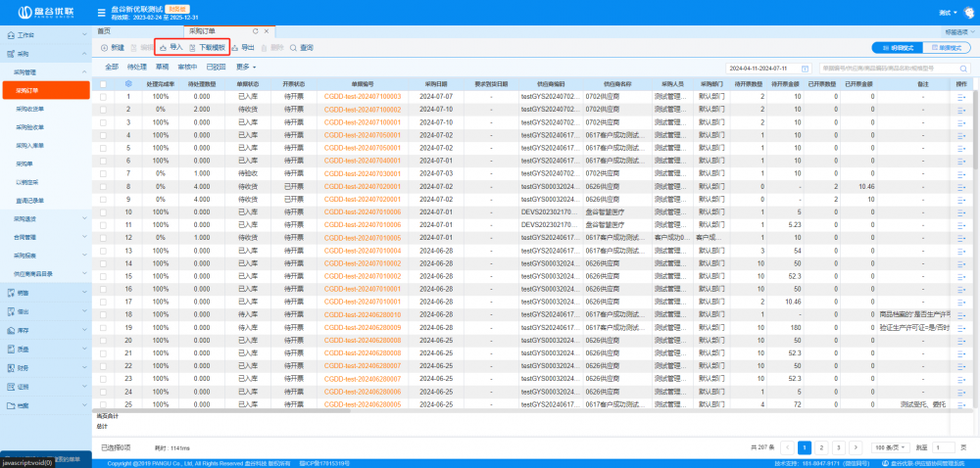This screenshot has height=468, width=980.
Task: Close the 采购订单 tab
Action: pos(267,30)
